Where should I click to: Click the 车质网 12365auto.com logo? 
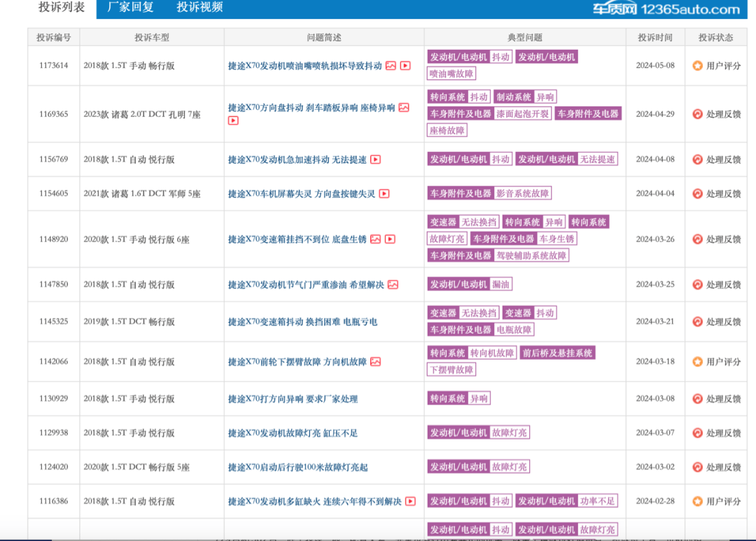(x=666, y=9)
